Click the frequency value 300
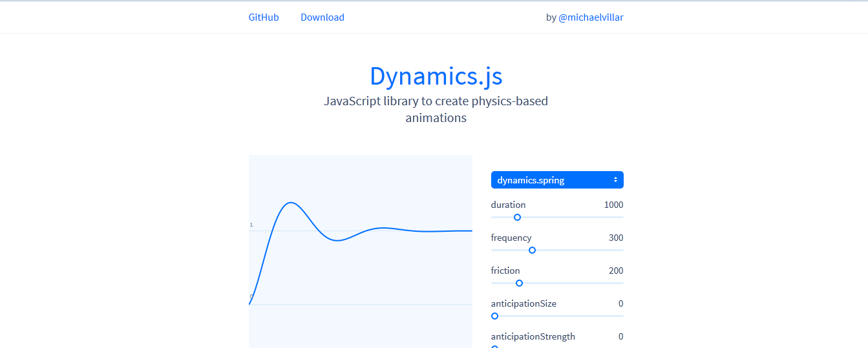 (616, 238)
